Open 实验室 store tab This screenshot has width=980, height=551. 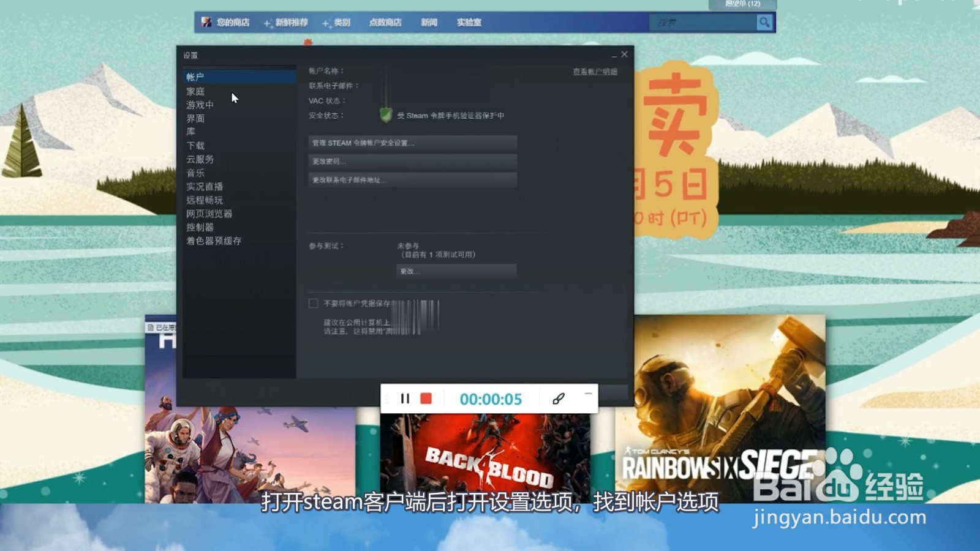469,22
